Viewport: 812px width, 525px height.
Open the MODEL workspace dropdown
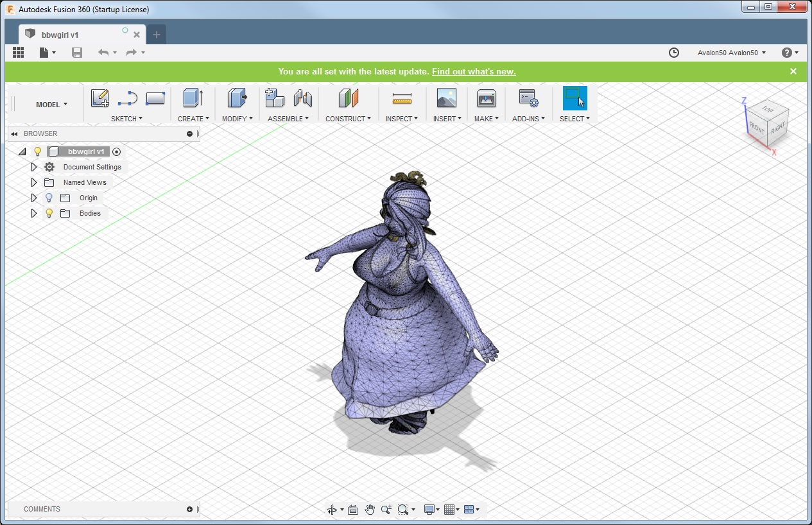click(51, 105)
